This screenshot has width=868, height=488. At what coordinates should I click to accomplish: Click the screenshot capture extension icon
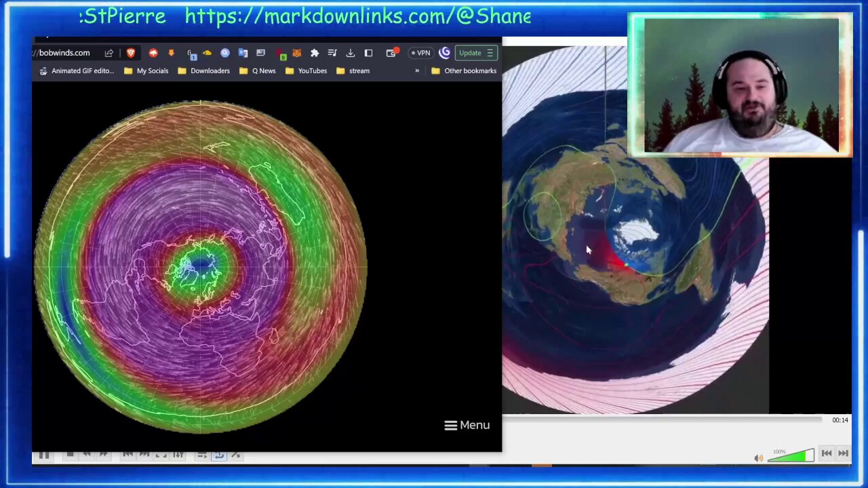tap(261, 53)
